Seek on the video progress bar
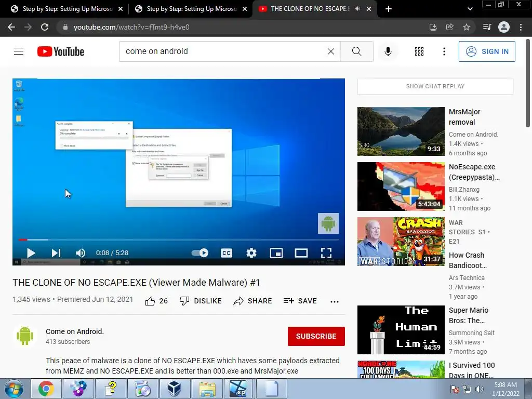 pos(179,240)
